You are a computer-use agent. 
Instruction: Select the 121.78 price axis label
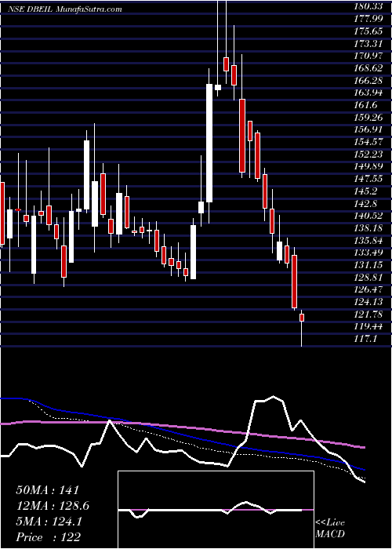tap(369, 314)
